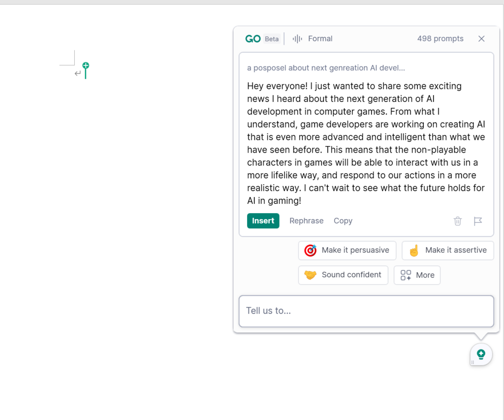Select the Beta label

pyautogui.click(x=272, y=38)
